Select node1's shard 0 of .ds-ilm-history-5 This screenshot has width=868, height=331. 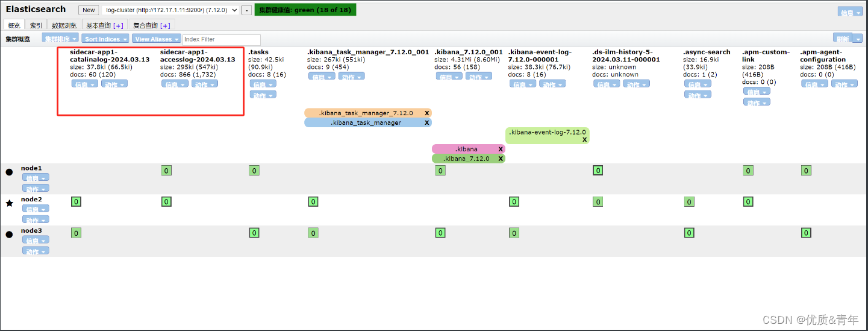coord(598,171)
